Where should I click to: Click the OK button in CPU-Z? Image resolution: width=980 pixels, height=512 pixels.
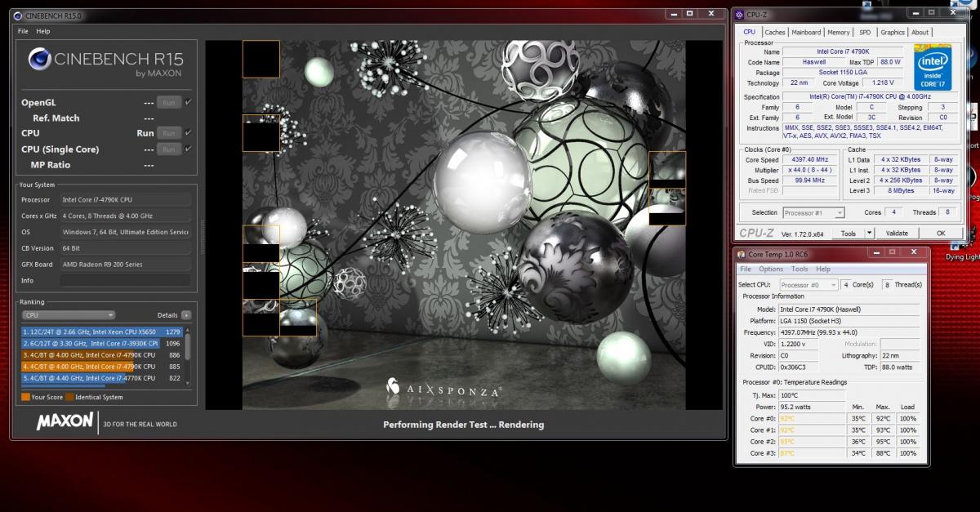point(941,234)
